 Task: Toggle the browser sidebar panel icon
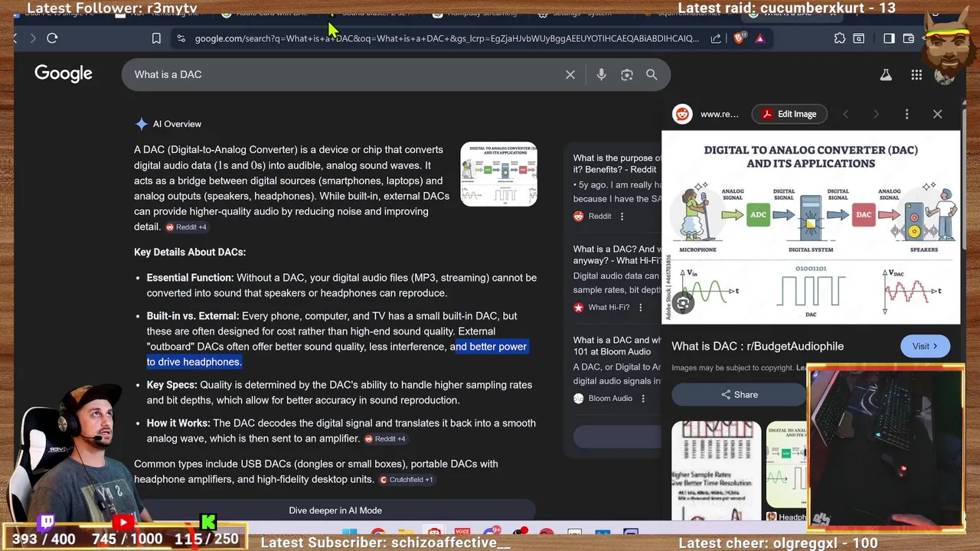tap(889, 38)
